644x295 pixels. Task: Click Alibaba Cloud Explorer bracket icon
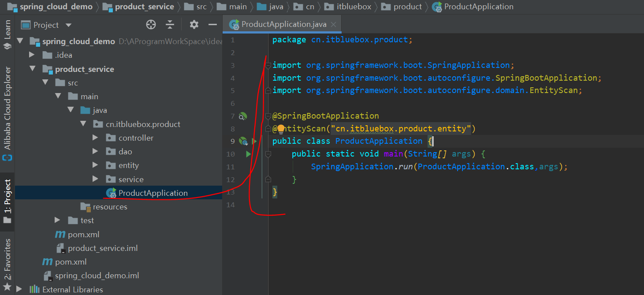[7, 157]
